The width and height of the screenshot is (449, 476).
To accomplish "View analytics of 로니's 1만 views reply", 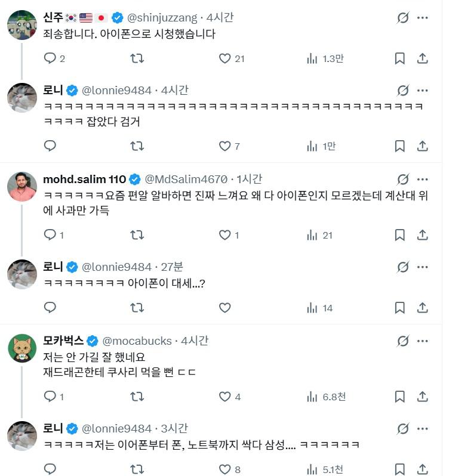I will (312, 146).
